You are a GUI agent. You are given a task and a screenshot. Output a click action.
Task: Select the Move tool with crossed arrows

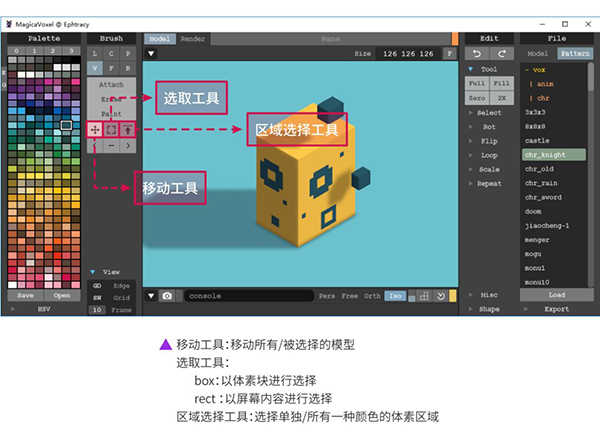(x=95, y=130)
